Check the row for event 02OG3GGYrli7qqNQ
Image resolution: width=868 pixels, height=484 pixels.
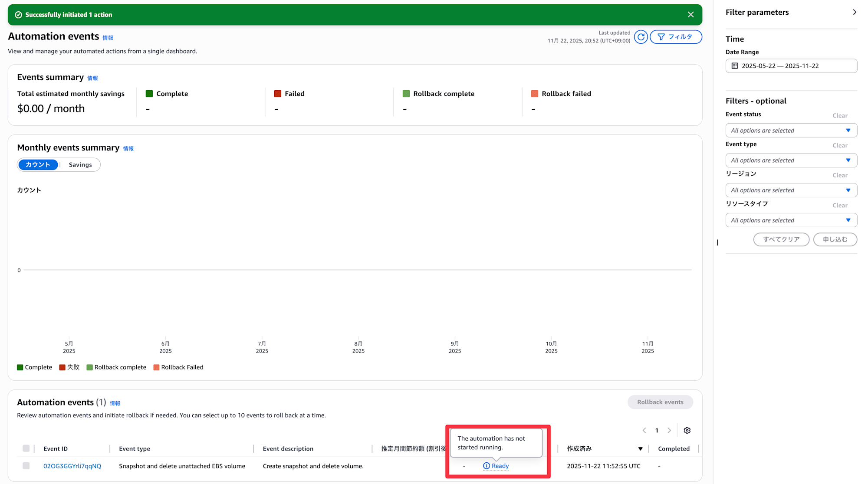point(26,466)
